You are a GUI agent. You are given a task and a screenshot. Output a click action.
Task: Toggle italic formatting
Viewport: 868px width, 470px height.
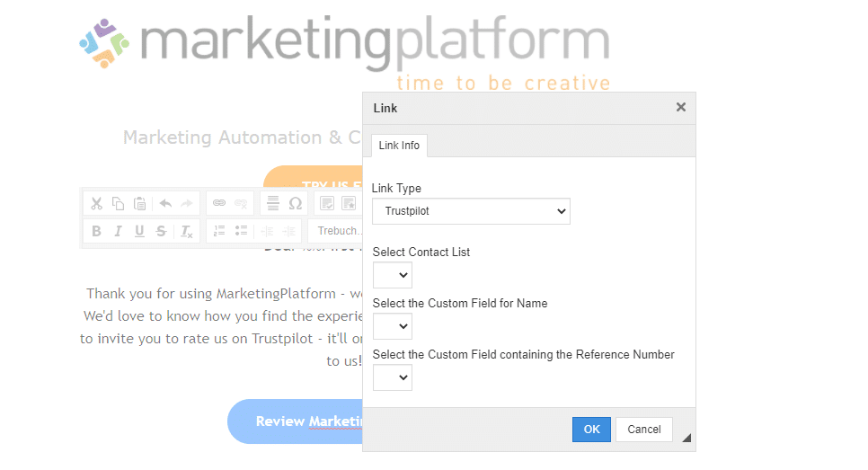(x=118, y=231)
